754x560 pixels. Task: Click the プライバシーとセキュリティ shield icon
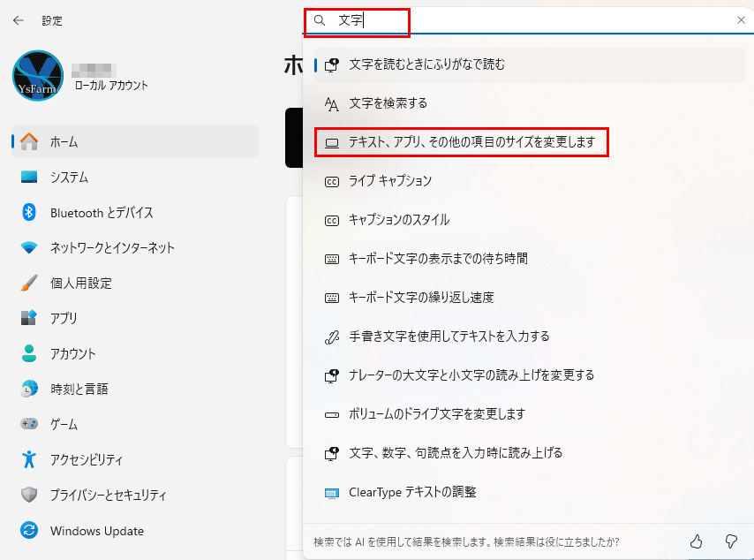(x=29, y=495)
